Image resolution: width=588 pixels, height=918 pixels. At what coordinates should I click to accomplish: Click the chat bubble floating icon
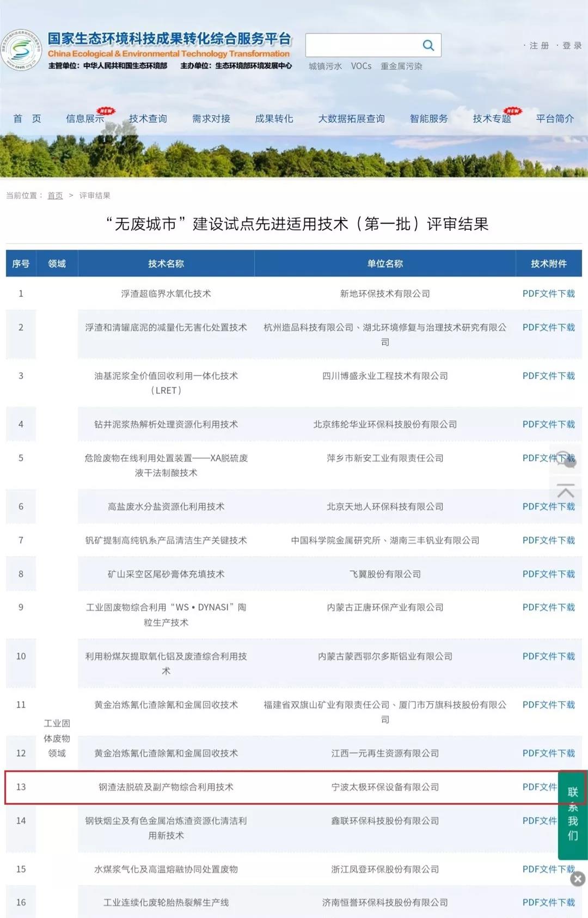click(x=566, y=461)
